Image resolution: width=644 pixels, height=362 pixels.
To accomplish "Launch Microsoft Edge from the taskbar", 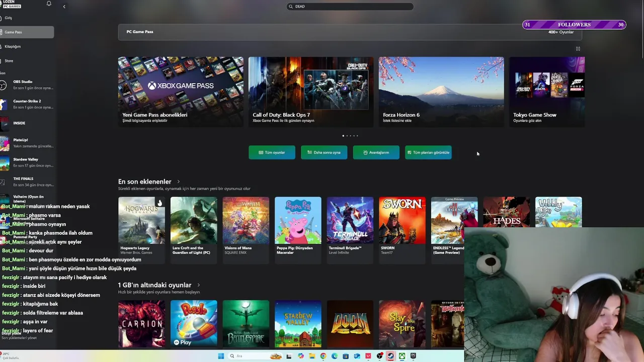I will [x=335, y=356].
